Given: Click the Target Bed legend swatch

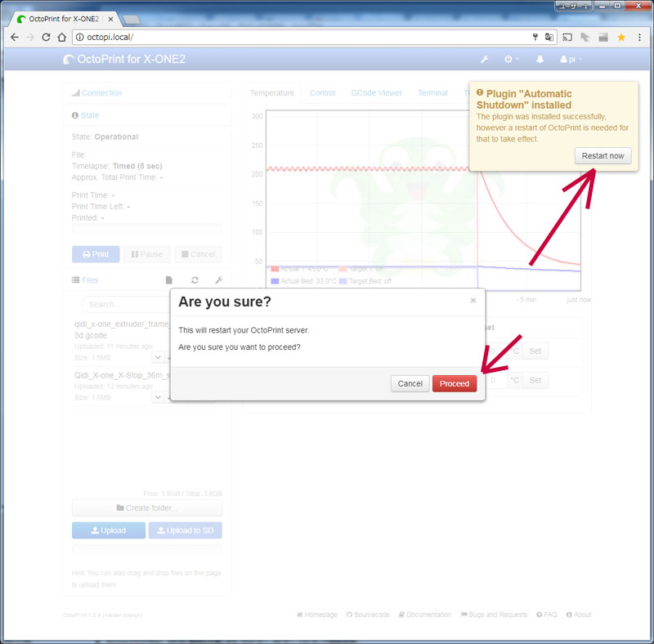Looking at the screenshot, I should pos(343,281).
